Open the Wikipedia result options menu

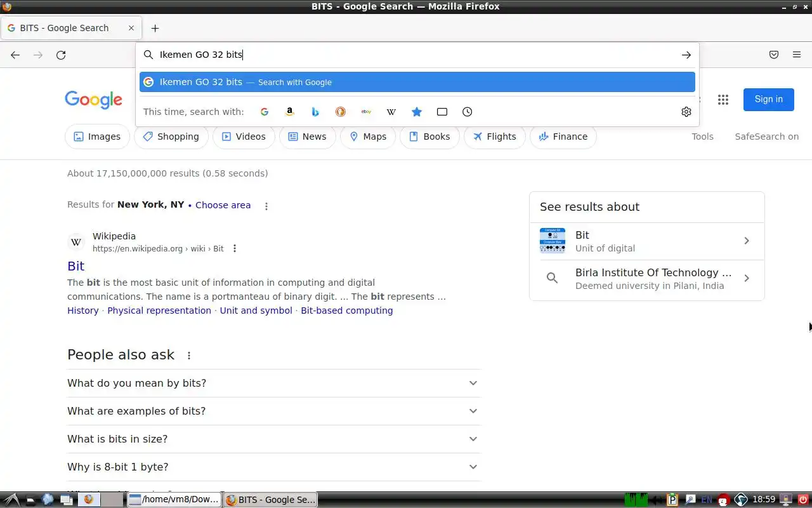pos(235,248)
